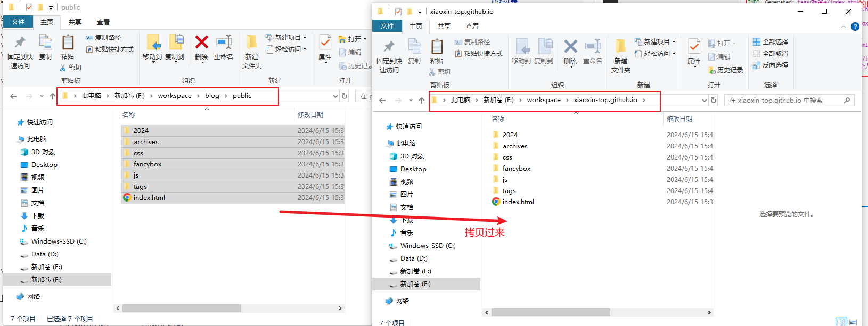
Task: Open the New Item dropdown in right window
Action: 656,41
